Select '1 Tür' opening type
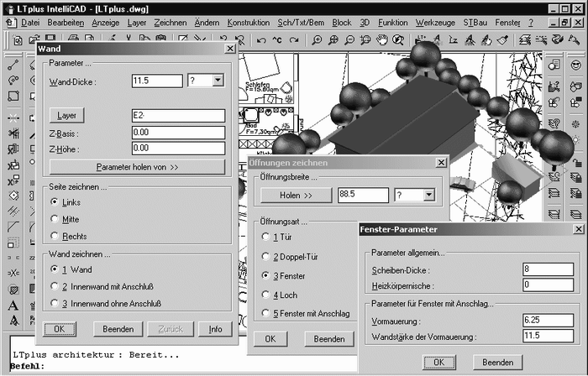The height and width of the screenshot is (376, 588). point(265,237)
